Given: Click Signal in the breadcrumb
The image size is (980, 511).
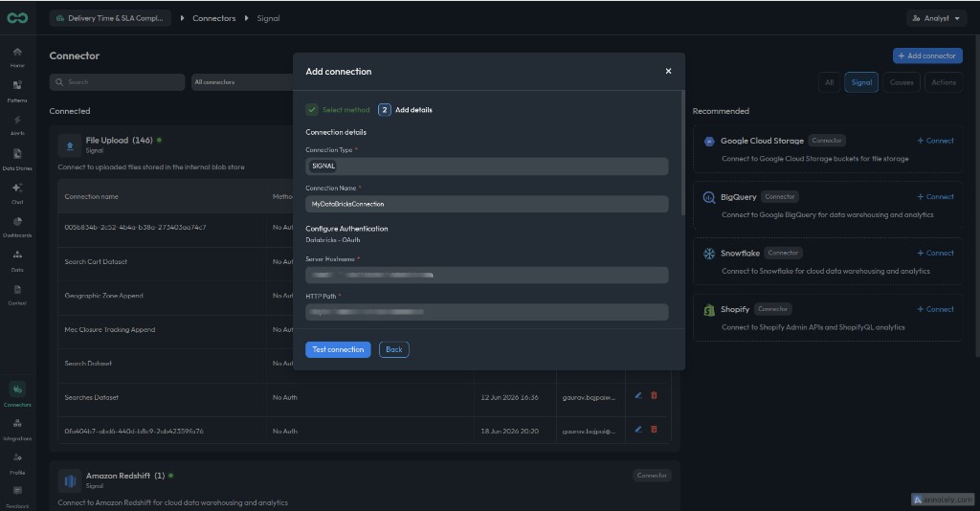Looking at the screenshot, I should click(x=268, y=18).
